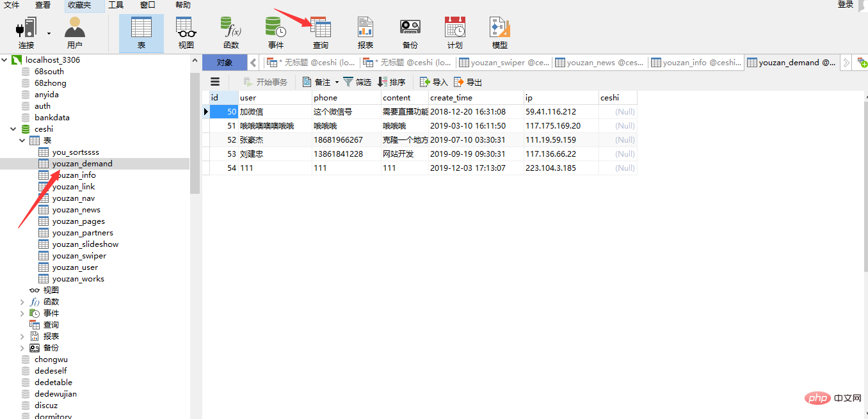This screenshot has width=868, height=419.
Task: Open the 备注 dropdown arrow
Action: point(337,83)
